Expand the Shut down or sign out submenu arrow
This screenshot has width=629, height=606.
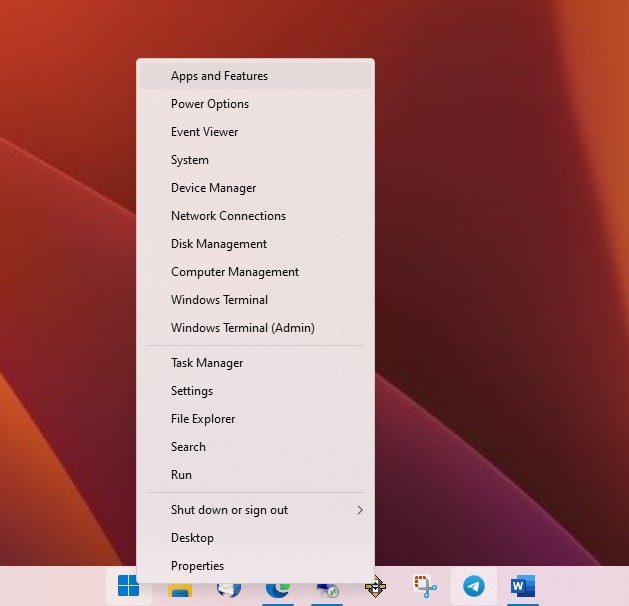click(x=360, y=510)
